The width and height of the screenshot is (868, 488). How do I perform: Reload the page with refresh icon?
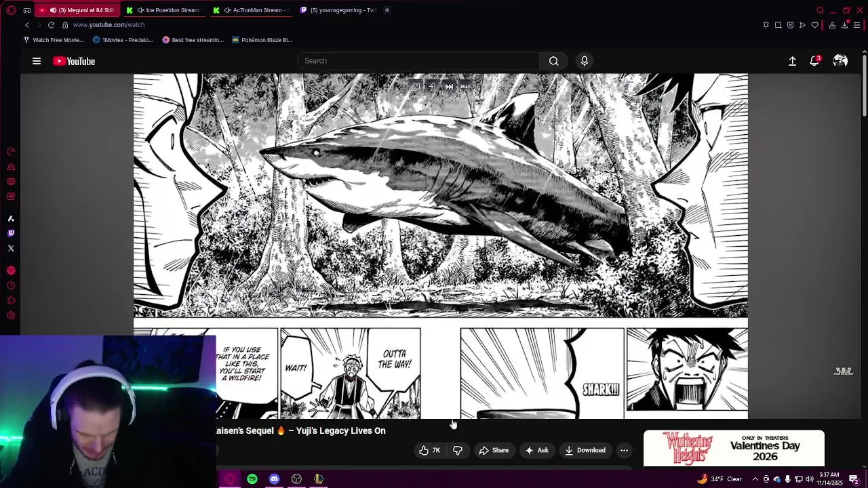click(51, 25)
